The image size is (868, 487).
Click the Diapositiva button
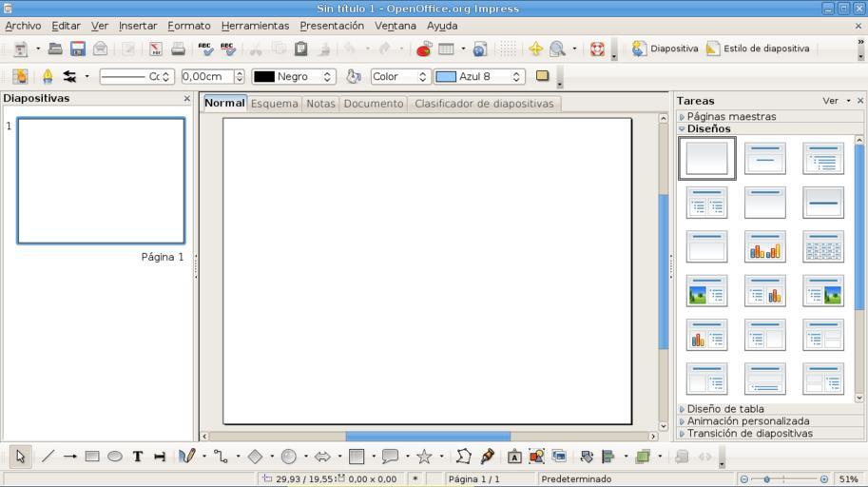[665, 49]
